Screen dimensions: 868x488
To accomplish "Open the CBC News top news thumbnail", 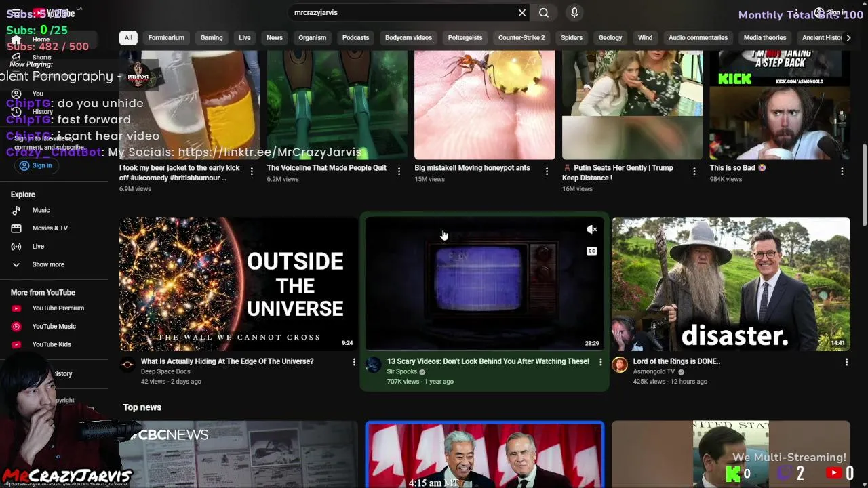I will (239, 454).
